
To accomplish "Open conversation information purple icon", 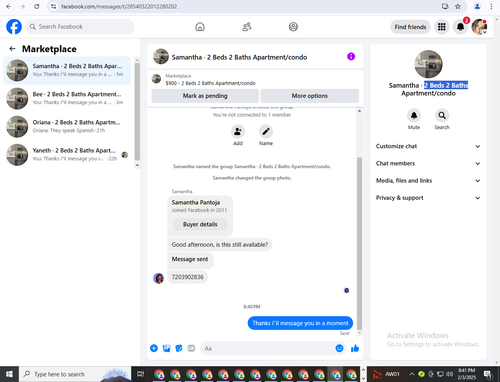I will (x=351, y=56).
